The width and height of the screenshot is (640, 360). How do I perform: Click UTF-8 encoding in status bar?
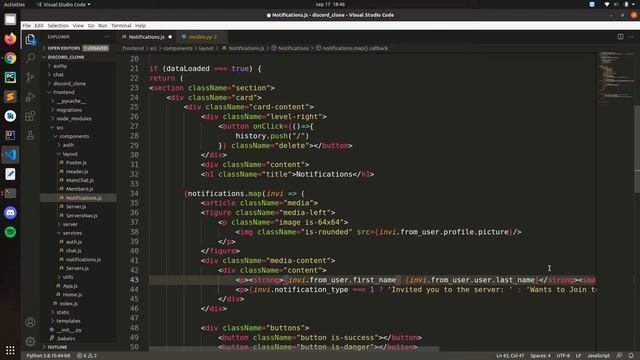point(563,356)
